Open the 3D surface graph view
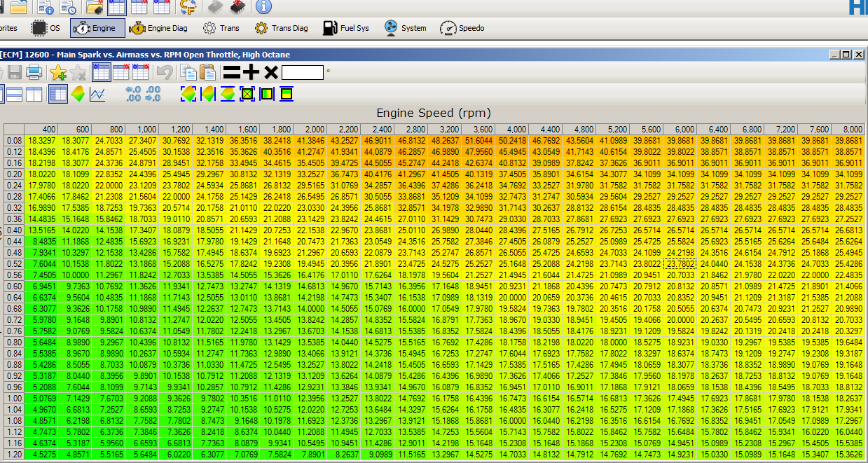Viewport: 868px width, 463px height. click(x=78, y=94)
